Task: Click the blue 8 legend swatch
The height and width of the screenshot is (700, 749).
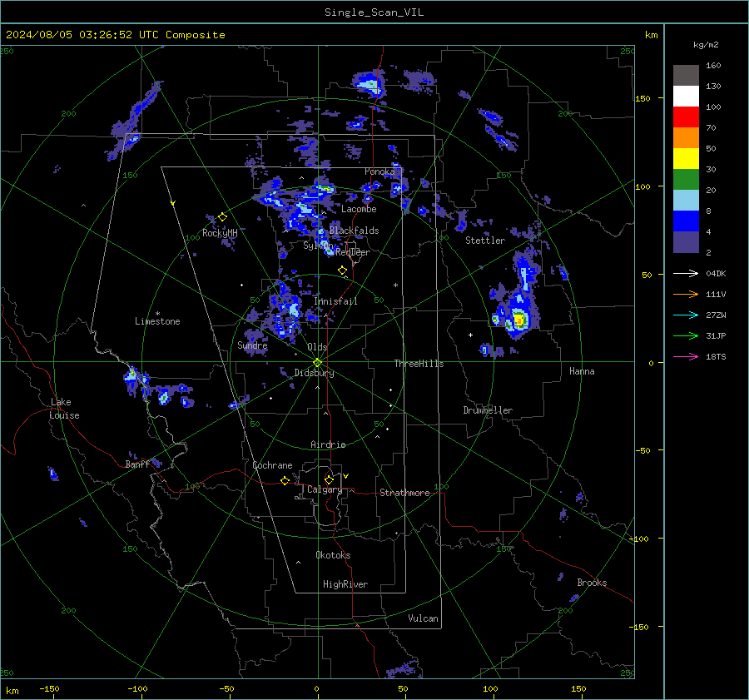Action: (686, 221)
